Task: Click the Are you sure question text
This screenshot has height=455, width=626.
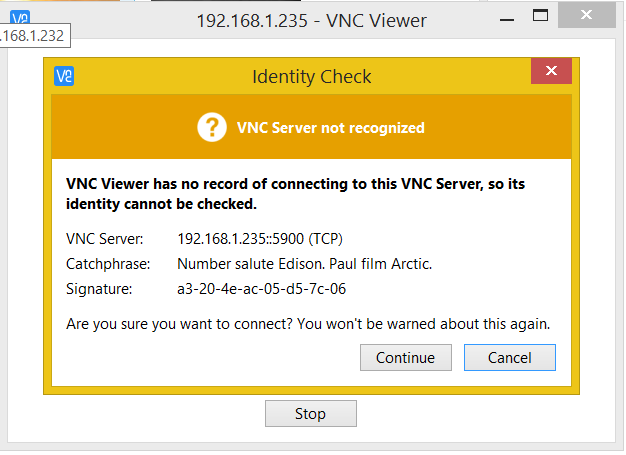Action: click(308, 324)
